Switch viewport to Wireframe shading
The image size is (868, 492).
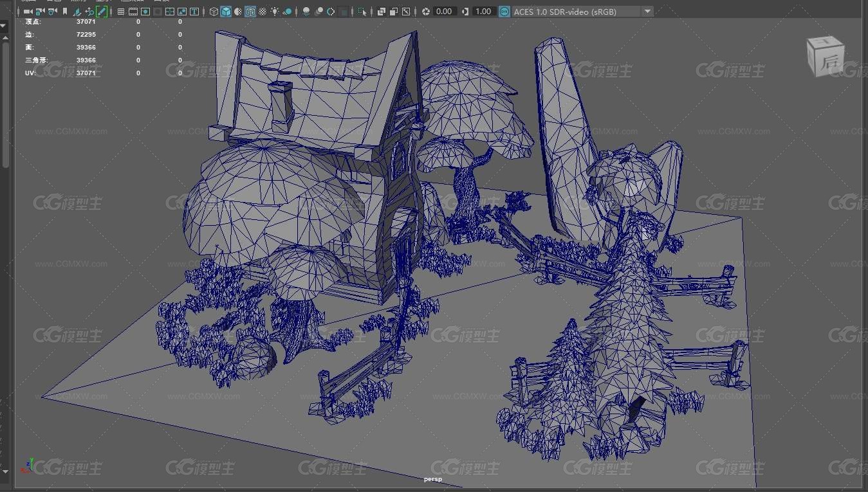click(x=213, y=12)
